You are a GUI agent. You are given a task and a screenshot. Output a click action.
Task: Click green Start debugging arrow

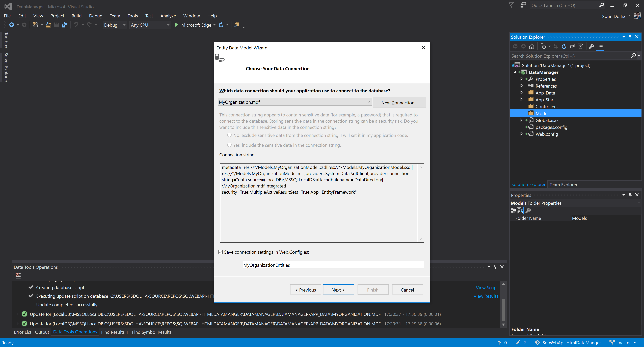pos(176,25)
